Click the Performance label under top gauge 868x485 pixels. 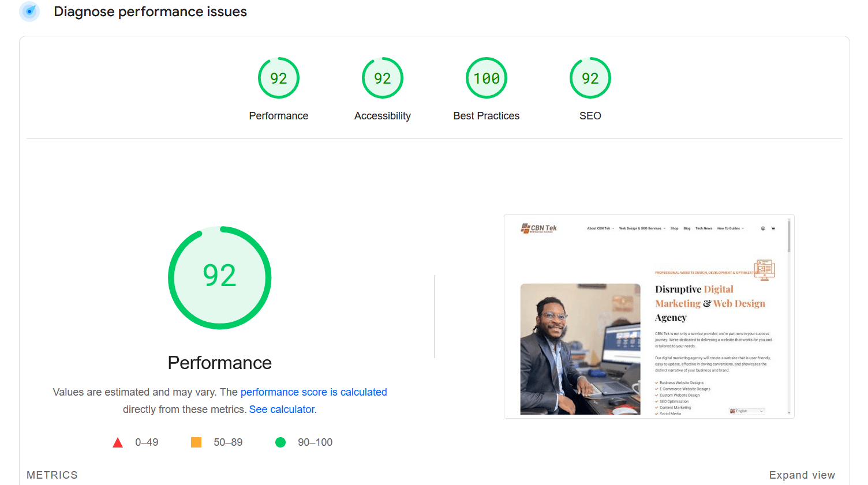tap(279, 116)
